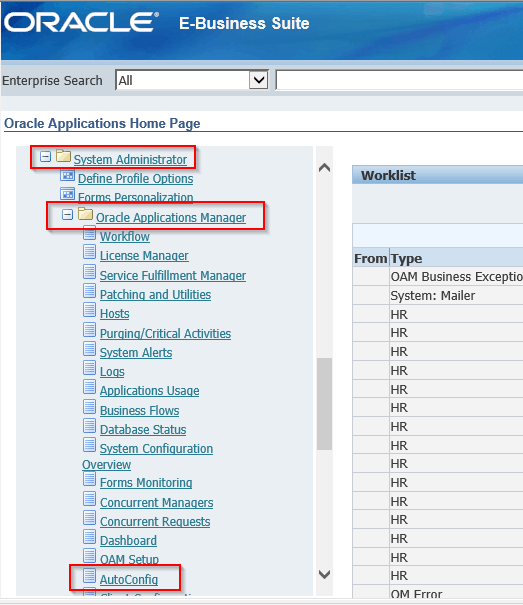Click the Dashboard page icon
The height and width of the screenshot is (605, 523).
coord(90,537)
